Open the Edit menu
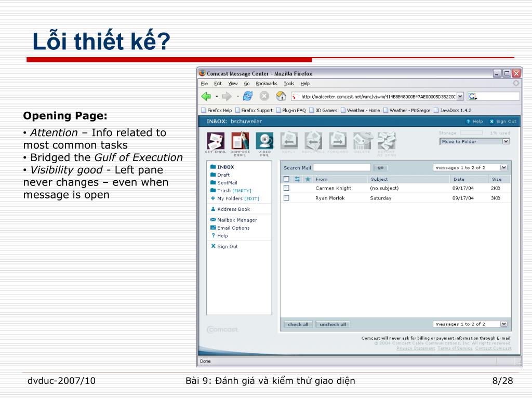This screenshot has height=399, width=532. (x=218, y=84)
